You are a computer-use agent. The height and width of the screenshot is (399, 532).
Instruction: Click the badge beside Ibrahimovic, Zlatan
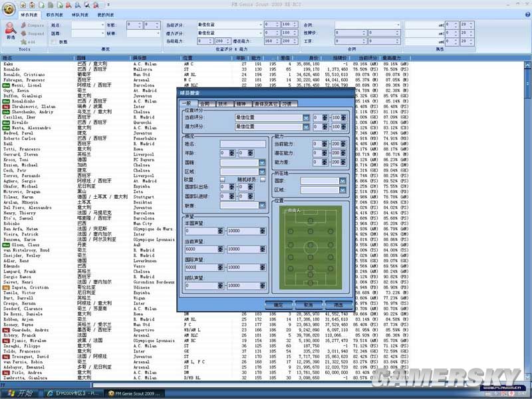tap(6, 106)
